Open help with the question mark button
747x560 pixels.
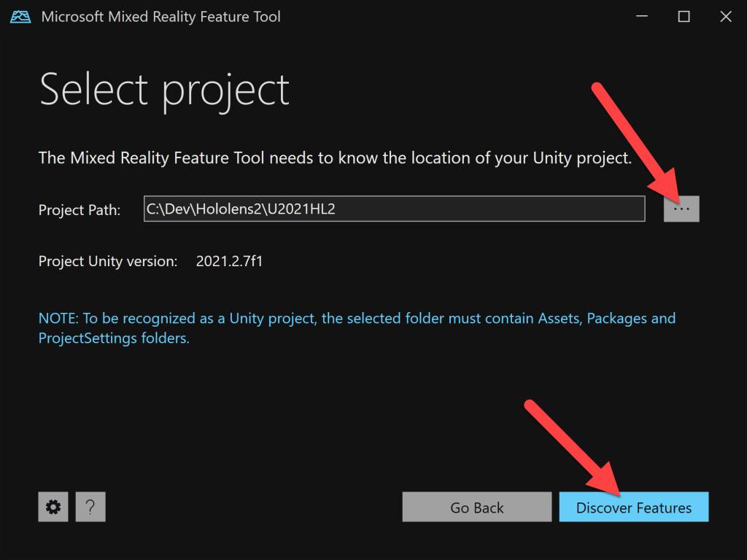point(90,507)
